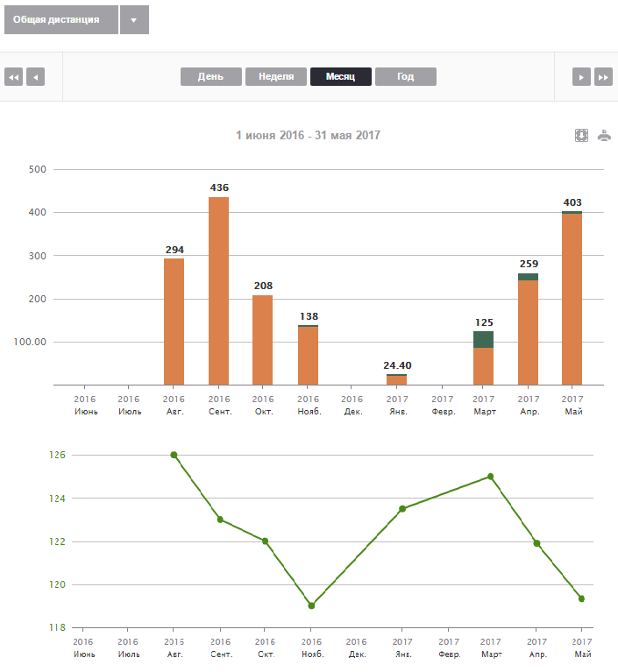Open the Общая дистанция metric selector
The image size is (618, 672).
click(x=61, y=20)
